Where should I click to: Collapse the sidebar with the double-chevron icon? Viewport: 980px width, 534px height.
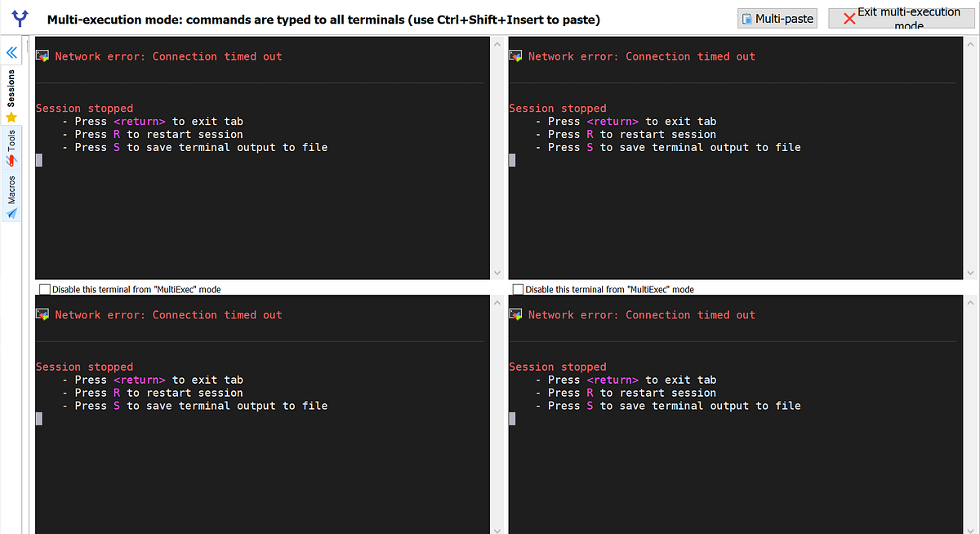pos(11,53)
